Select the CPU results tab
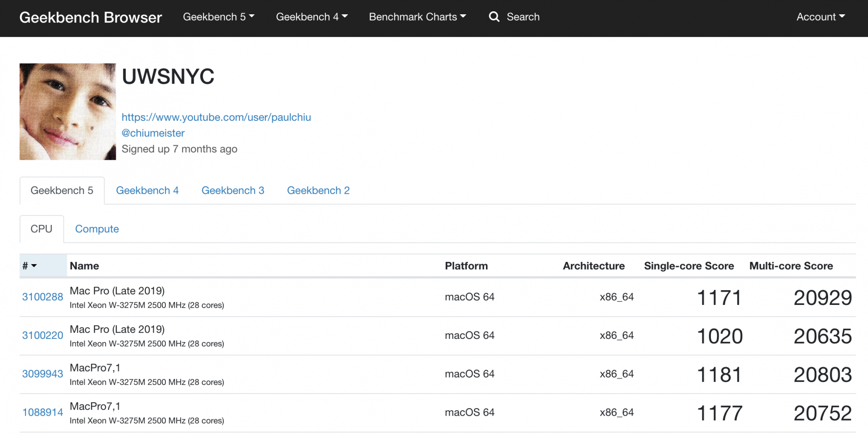Image resolution: width=868 pixels, height=437 pixels. (x=41, y=229)
